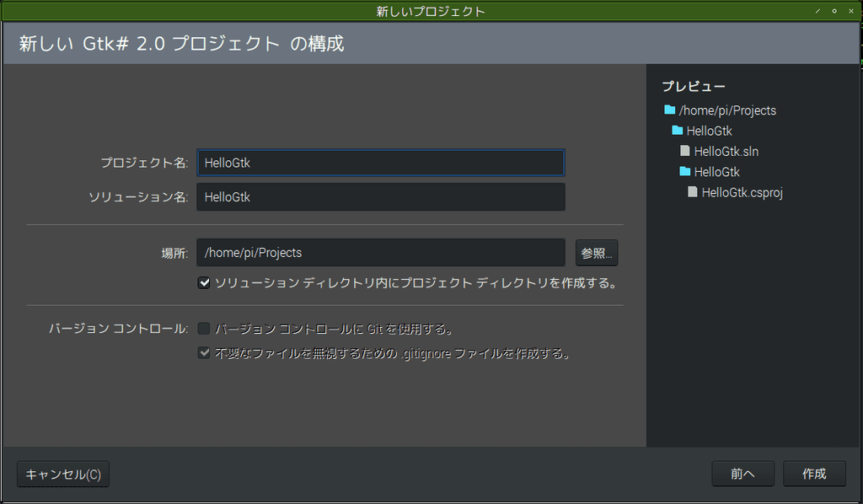Click the roll-up icon in the title bar
The image size is (863, 504).
click(x=816, y=11)
